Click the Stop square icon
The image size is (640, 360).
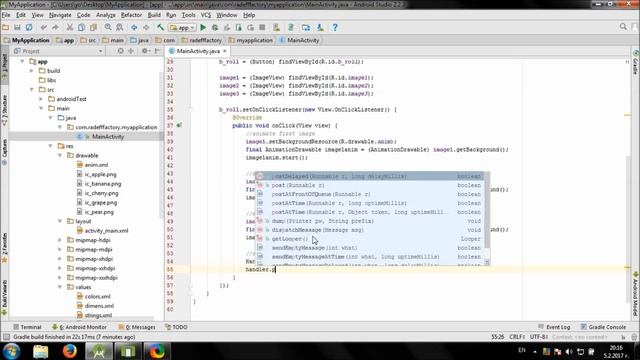262,27
